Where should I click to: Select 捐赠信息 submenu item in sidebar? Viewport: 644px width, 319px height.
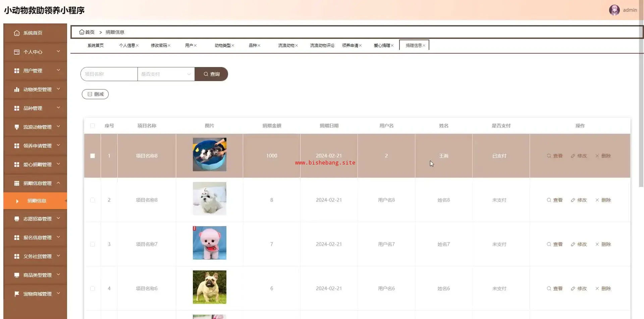(35, 201)
